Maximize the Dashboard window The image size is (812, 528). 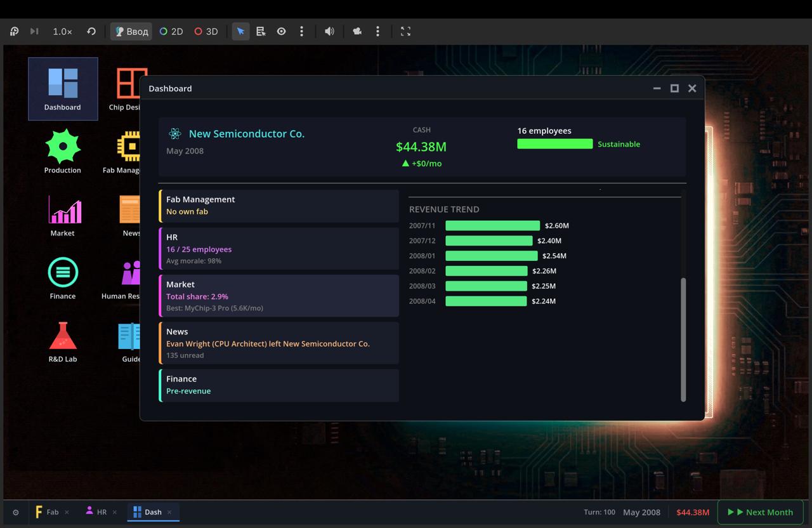(x=674, y=88)
